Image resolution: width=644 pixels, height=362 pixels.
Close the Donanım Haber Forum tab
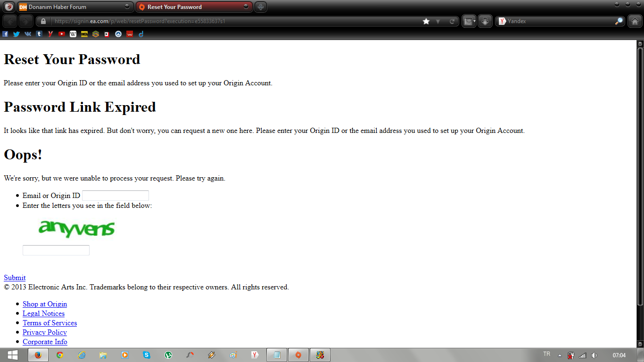pyautogui.click(x=127, y=7)
